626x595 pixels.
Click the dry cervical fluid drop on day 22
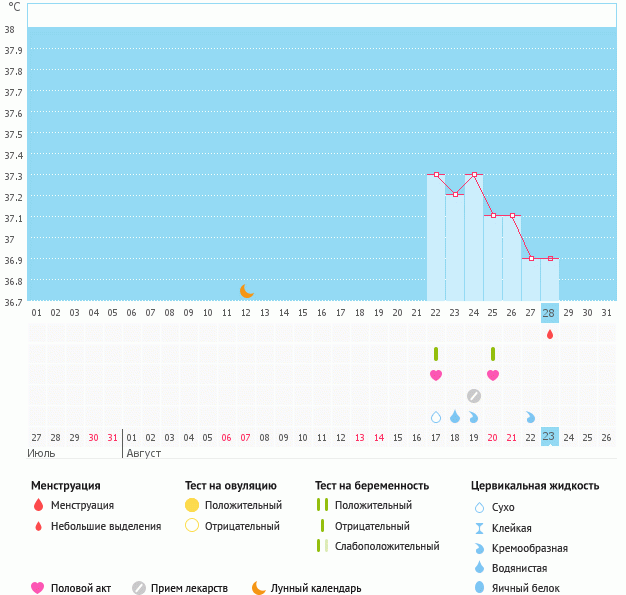point(436,417)
